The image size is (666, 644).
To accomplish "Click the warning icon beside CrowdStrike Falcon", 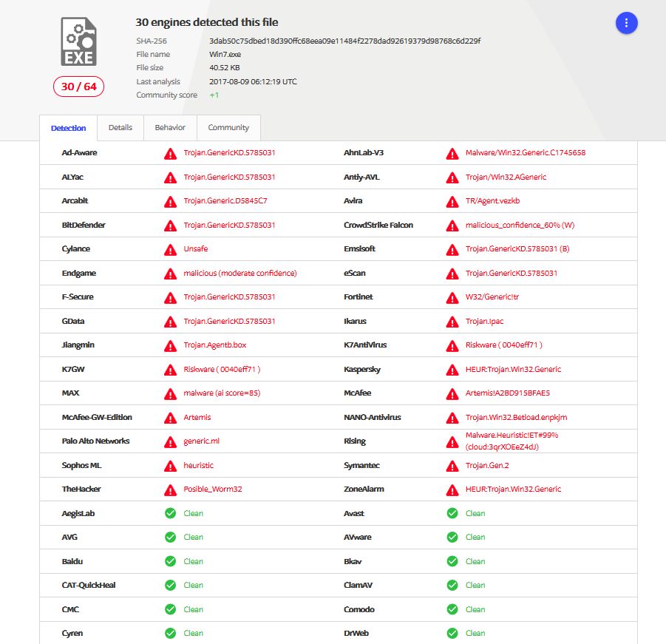I will tap(452, 226).
